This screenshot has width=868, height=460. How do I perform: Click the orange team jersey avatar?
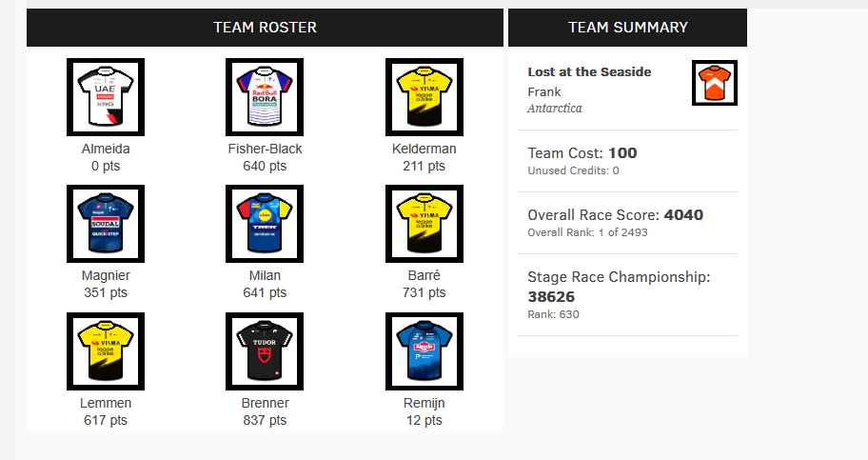coord(715,83)
